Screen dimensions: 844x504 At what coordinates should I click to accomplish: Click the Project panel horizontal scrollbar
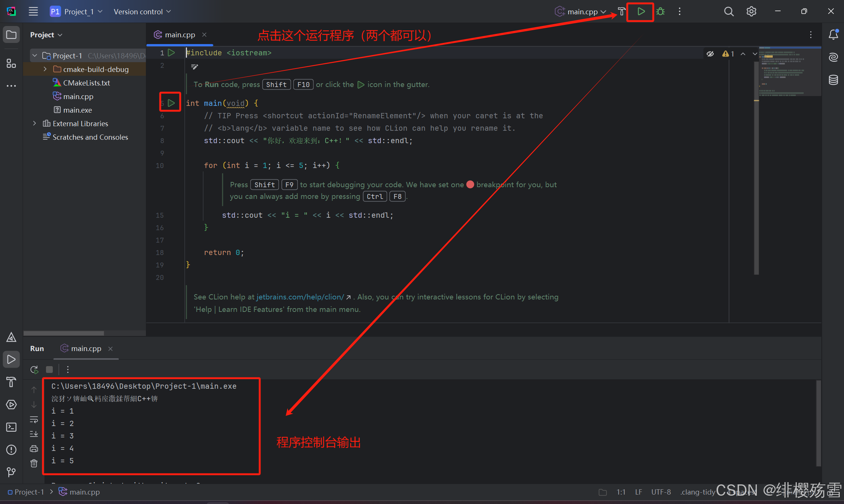point(64,333)
